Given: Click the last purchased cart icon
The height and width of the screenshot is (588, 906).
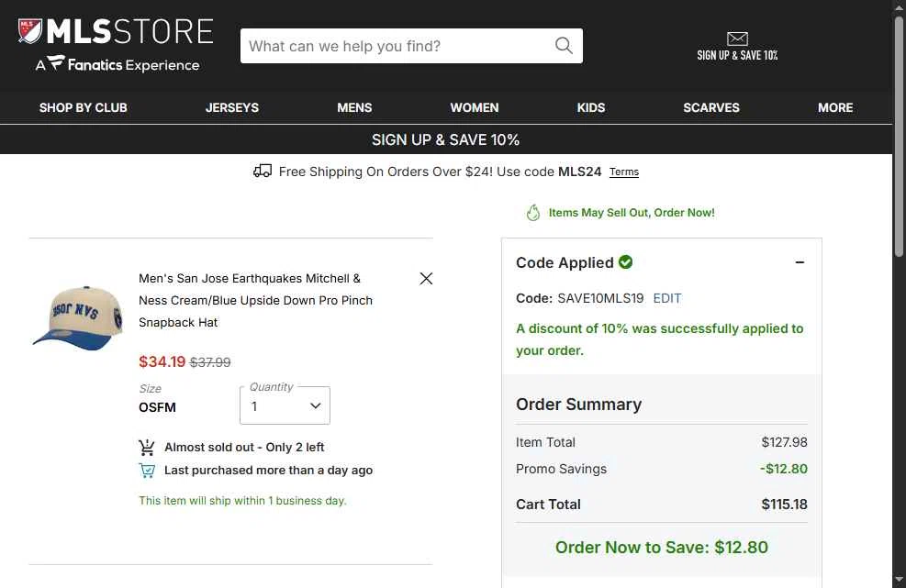Looking at the screenshot, I should pyautogui.click(x=147, y=471).
